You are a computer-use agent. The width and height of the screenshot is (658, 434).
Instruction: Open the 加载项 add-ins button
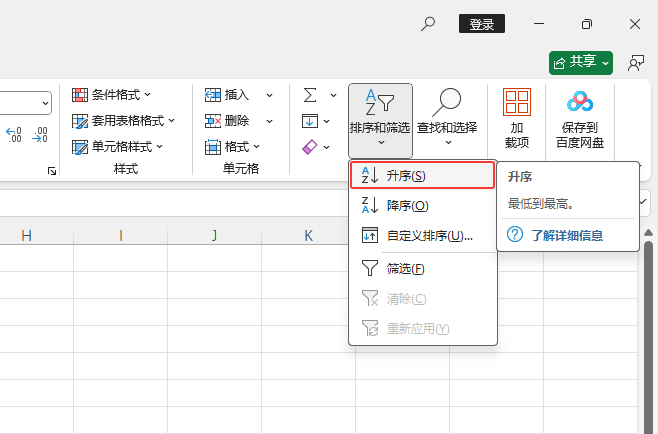(x=516, y=118)
